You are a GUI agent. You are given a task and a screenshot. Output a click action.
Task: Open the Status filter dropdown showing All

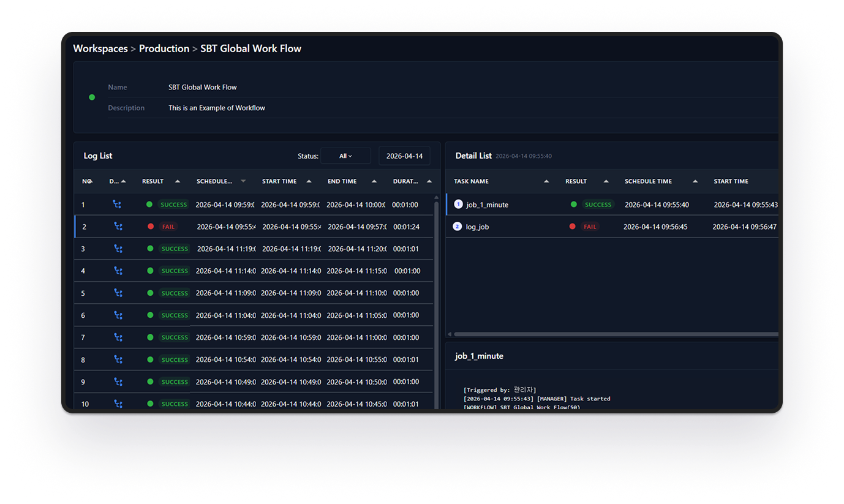tap(345, 156)
